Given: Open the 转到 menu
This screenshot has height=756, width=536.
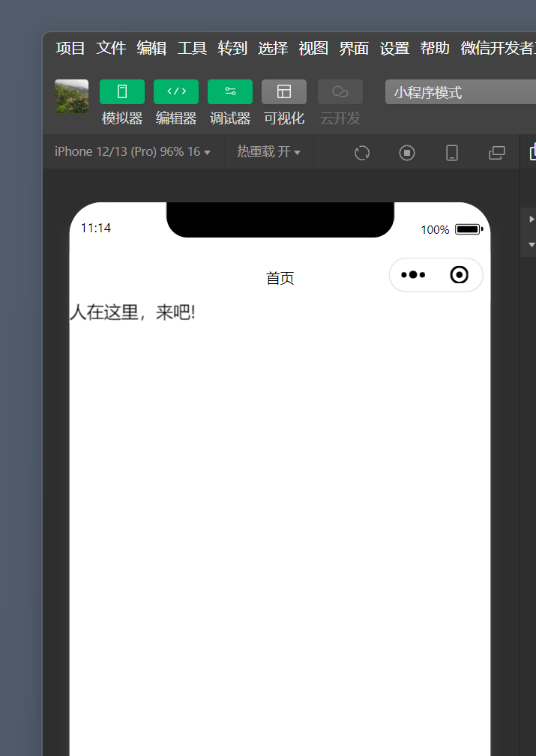Looking at the screenshot, I should pyautogui.click(x=232, y=48).
